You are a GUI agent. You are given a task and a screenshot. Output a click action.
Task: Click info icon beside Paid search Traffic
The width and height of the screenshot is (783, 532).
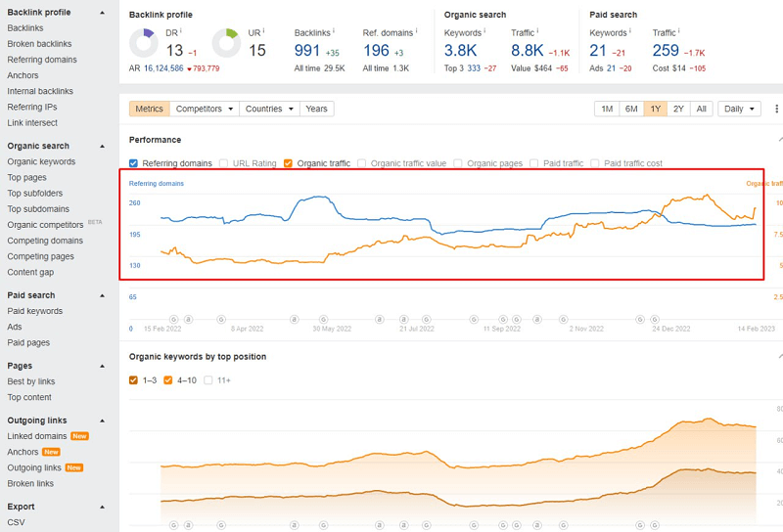(x=678, y=30)
